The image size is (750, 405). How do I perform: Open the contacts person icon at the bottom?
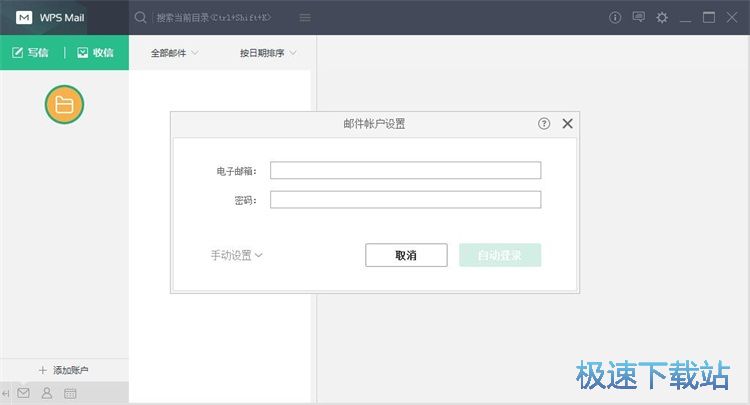pyautogui.click(x=47, y=394)
